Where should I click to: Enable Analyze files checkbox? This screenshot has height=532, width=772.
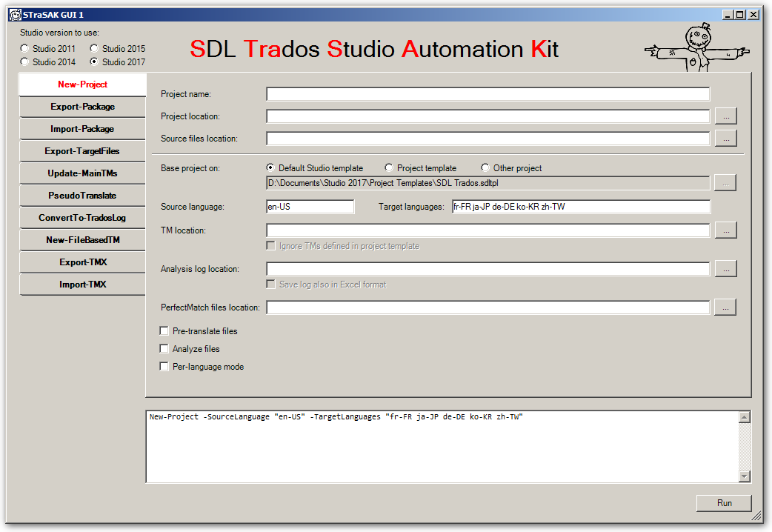[x=164, y=348]
